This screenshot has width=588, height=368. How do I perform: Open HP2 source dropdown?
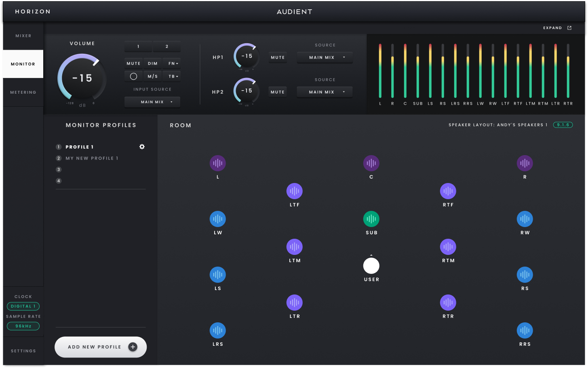pos(325,92)
